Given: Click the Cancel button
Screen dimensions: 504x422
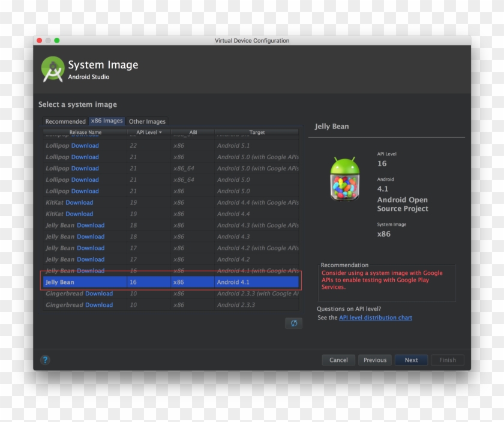Looking at the screenshot, I should point(338,360).
